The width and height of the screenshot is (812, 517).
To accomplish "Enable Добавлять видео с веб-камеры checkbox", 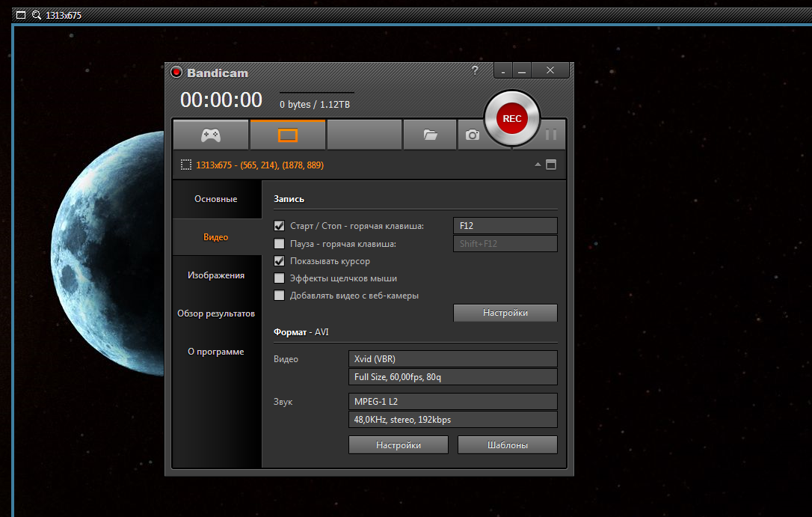I will [279, 296].
